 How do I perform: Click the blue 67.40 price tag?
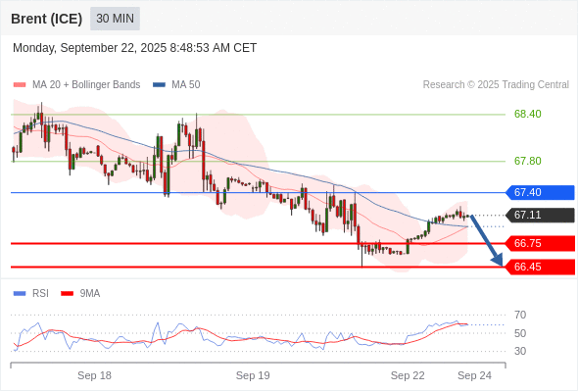pos(541,192)
